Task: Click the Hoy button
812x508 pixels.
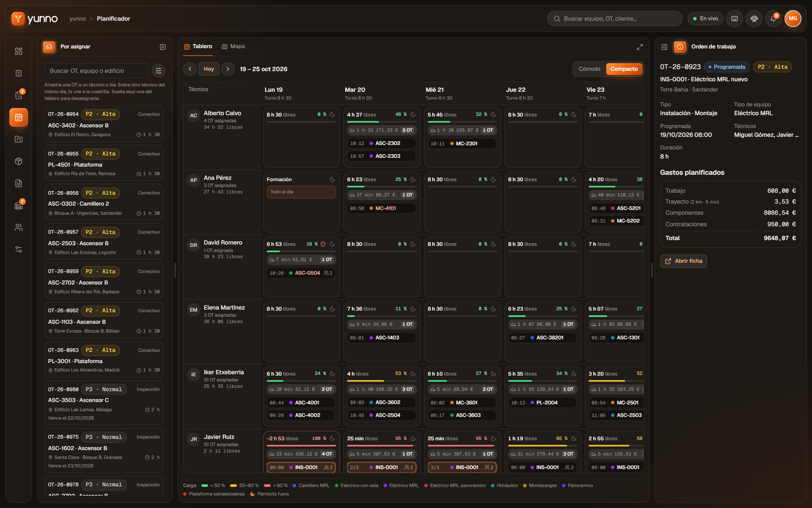Action: (x=209, y=69)
